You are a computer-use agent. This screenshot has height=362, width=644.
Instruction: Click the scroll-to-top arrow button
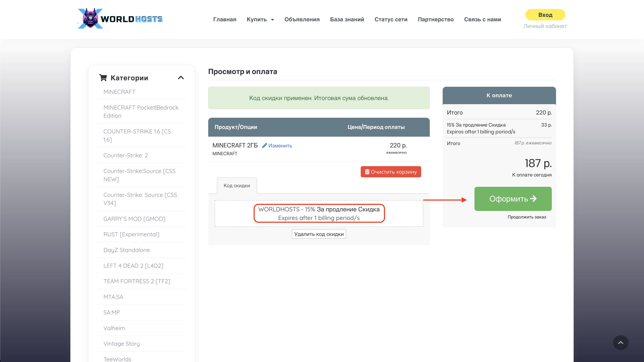pyautogui.click(x=621, y=342)
